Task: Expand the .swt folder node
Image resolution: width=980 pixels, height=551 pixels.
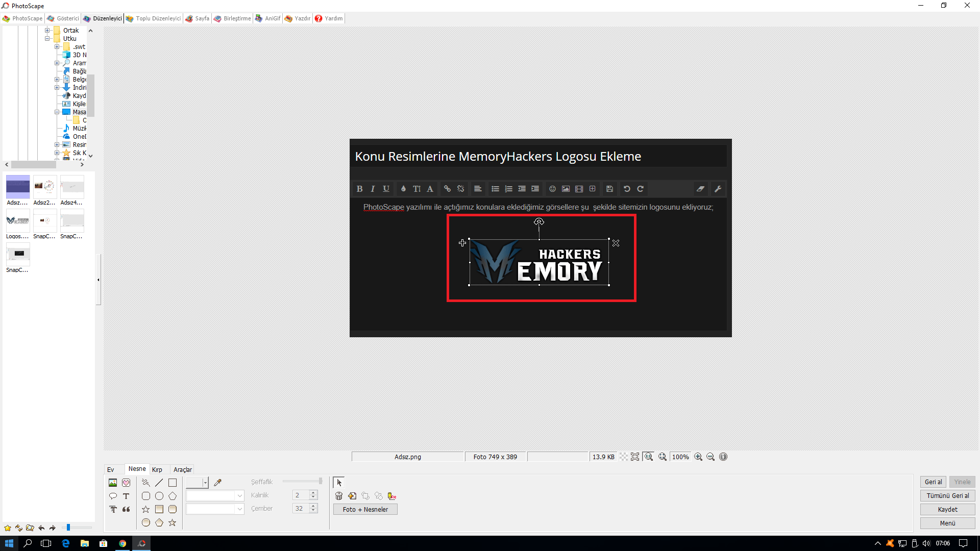Action: pyautogui.click(x=57, y=47)
